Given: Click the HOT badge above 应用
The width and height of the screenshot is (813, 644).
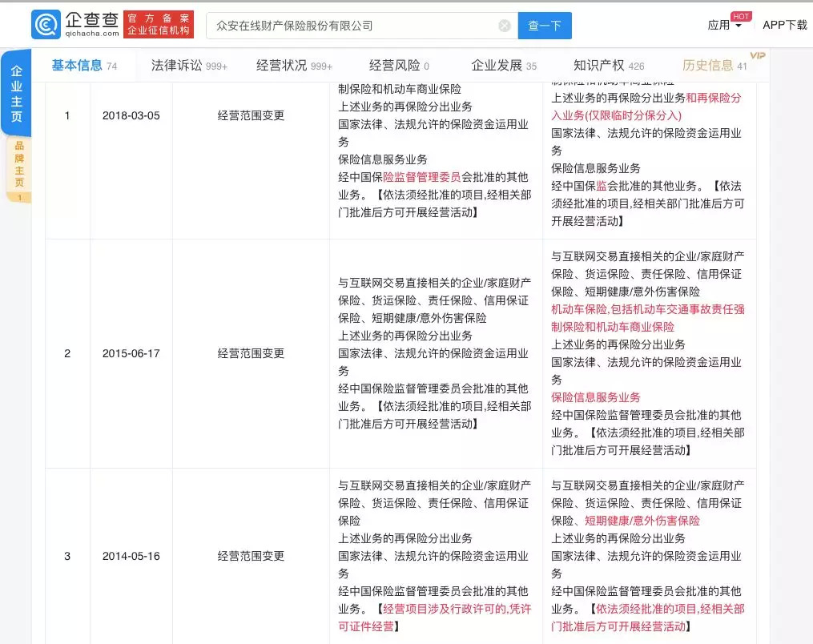Looking at the screenshot, I should pyautogui.click(x=740, y=16).
